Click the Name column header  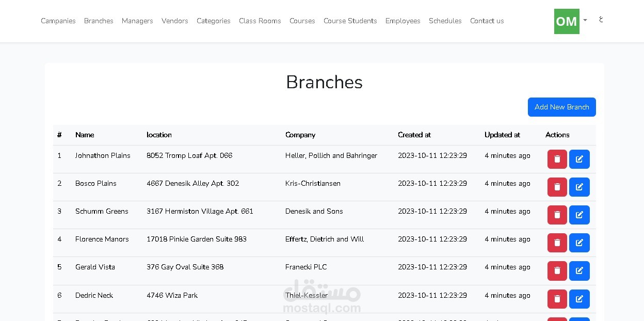pos(85,135)
